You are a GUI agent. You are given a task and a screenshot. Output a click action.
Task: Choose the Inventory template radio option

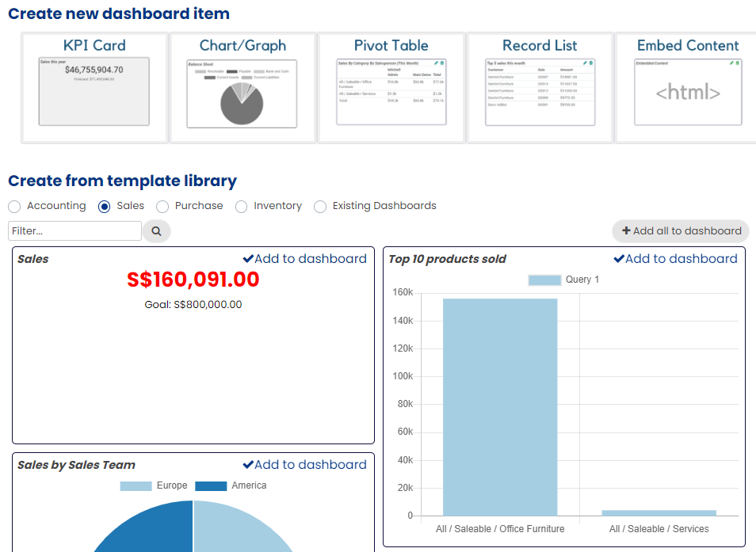click(x=241, y=207)
